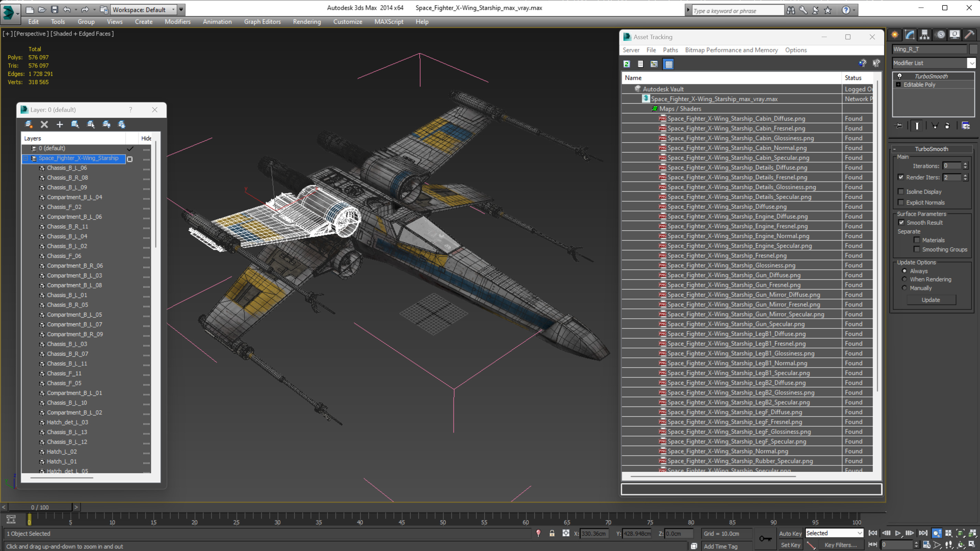
Task: Open the MAXScript menu
Action: tap(389, 22)
